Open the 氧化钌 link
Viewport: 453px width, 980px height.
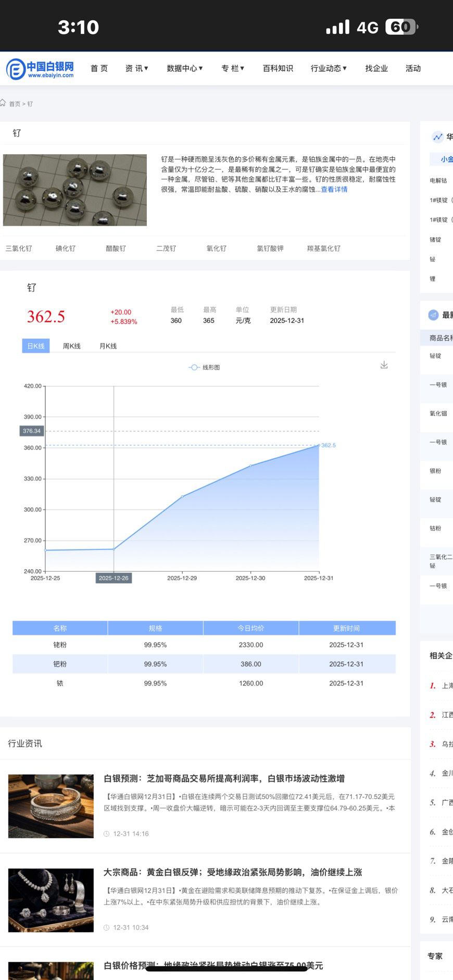point(217,248)
